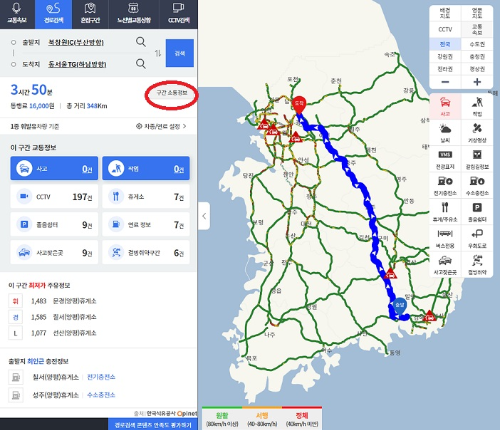Open the 사고잦은곳 9건 card
The image size is (500, 430).
54,253
